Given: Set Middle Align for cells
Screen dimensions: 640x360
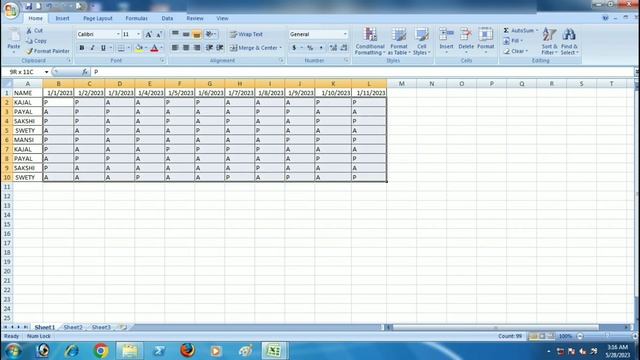Looking at the screenshot, I should pyautogui.click(x=186, y=34).
